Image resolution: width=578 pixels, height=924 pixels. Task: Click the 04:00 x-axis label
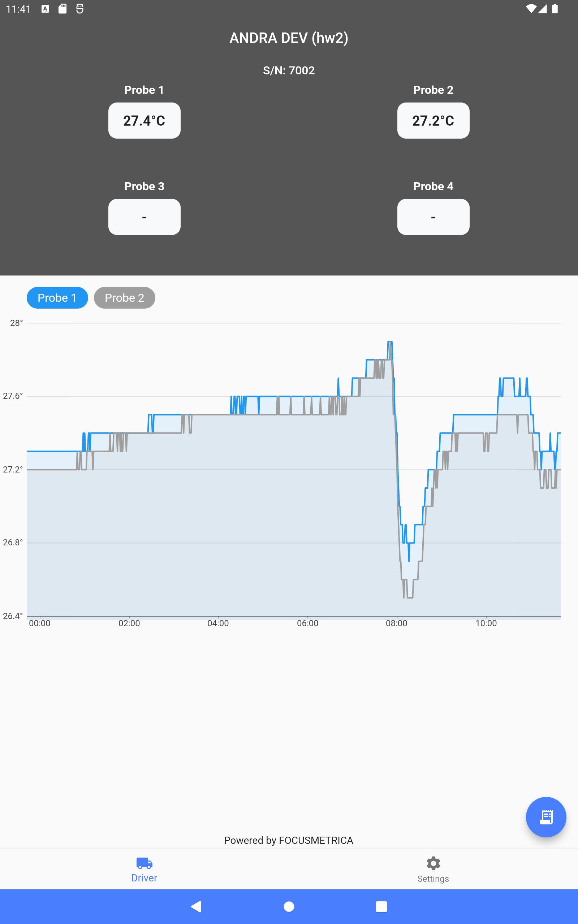click(x=218, y=623)
